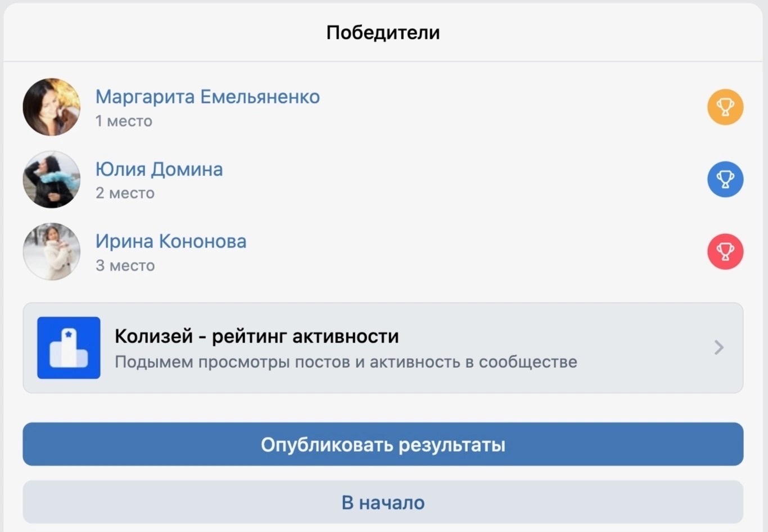The height and width of the screenshot is (532, 768).
Task: Open Юлия Домина's avatar photo
Action: click(52, 179)
